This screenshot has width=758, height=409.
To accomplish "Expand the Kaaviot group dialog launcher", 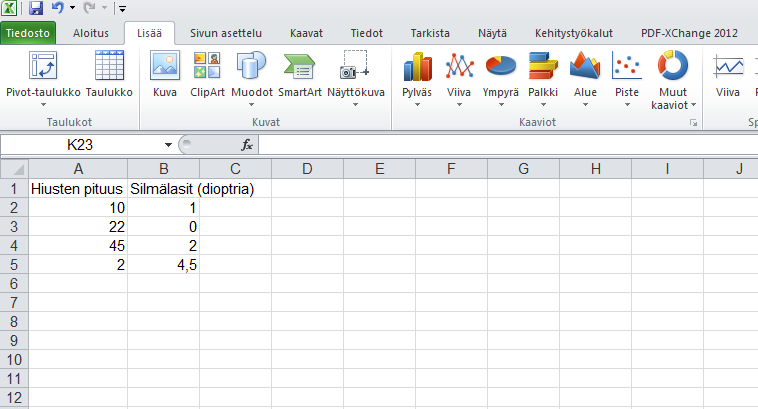I will point(692,122).
